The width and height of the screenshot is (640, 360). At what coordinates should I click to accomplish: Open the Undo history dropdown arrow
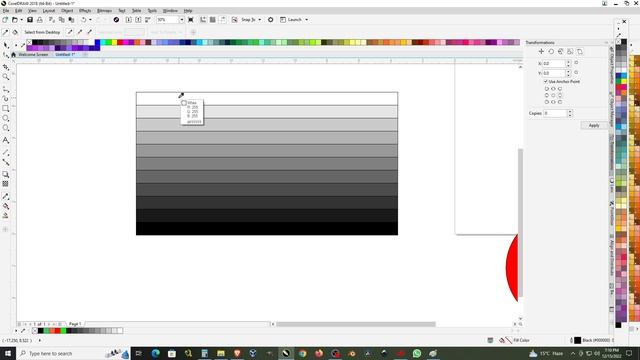[x=90, y=20]
